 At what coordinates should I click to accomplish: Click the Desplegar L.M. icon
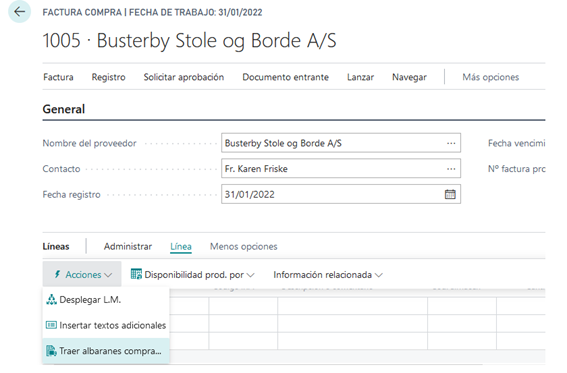click(51, 300)
